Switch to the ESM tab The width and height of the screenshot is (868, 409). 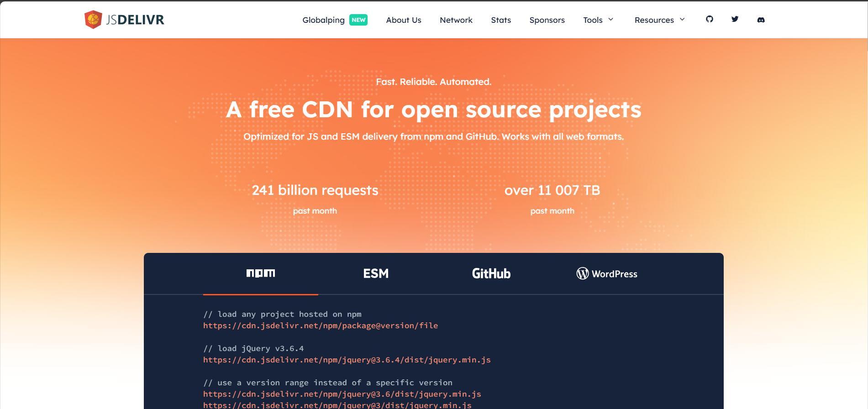point(376,273)
